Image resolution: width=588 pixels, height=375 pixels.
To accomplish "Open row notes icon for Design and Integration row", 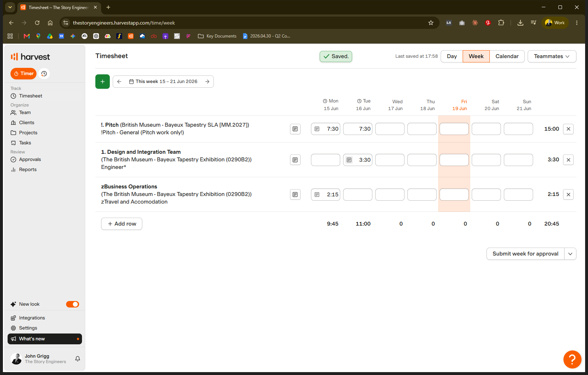I will point(295,160).
